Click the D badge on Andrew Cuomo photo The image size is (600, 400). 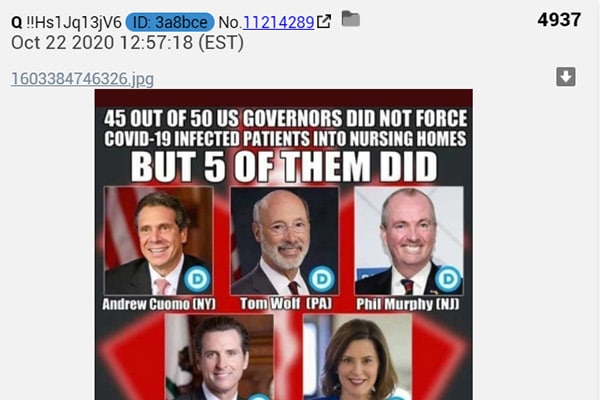[197, 278]
